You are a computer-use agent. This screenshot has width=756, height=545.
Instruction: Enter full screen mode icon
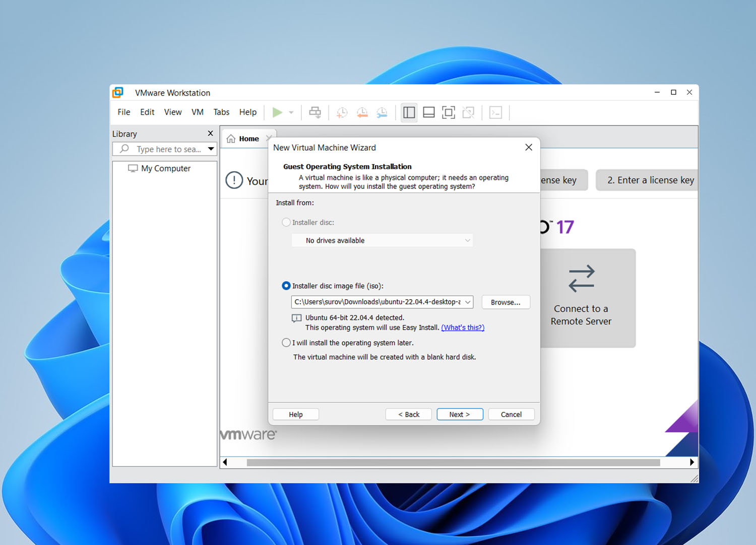pos(449,112)
